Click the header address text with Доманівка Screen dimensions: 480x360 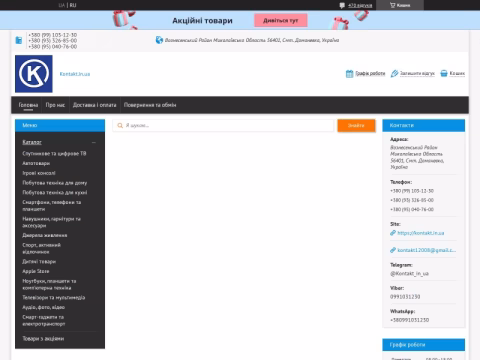coord(252,40)
